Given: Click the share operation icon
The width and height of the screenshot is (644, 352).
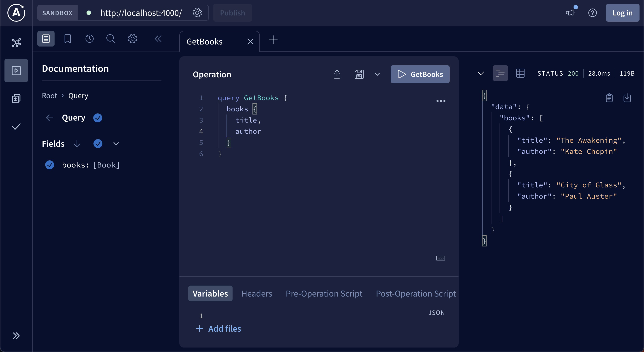Looking at the screenshot, I should 337,74.
